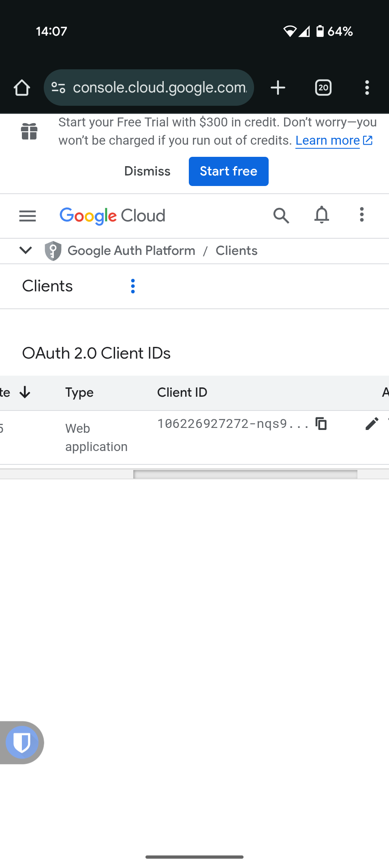
Task: Copy the client ID to clipboard
Action: 321,423
